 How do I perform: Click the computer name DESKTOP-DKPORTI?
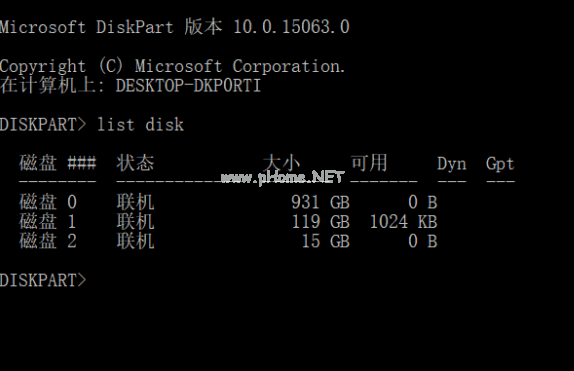[188, 85]
